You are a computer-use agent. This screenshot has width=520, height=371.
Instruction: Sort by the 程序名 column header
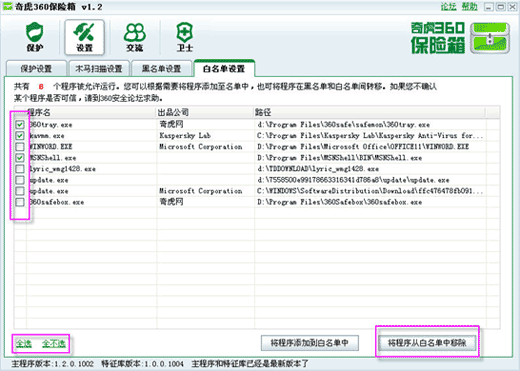click(92, 112)
